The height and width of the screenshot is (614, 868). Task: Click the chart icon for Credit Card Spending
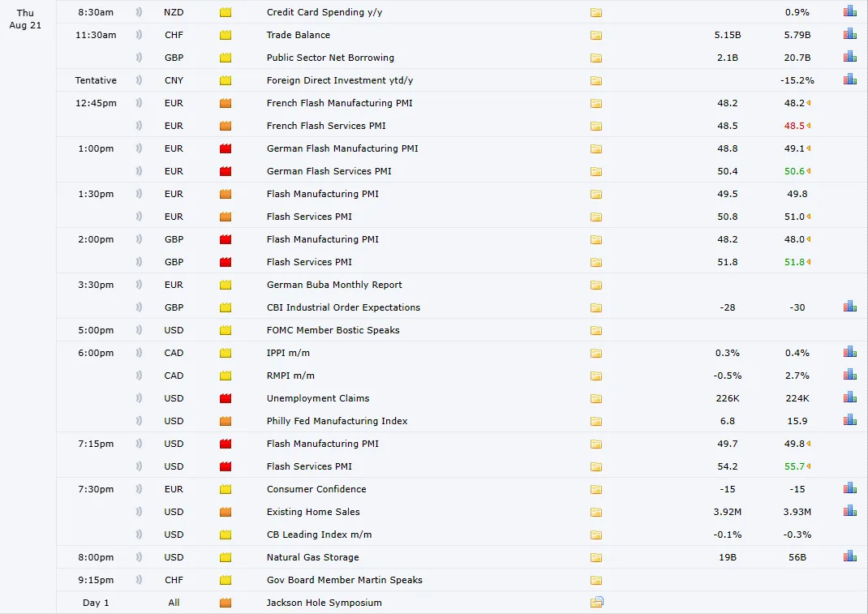point(849,11)
